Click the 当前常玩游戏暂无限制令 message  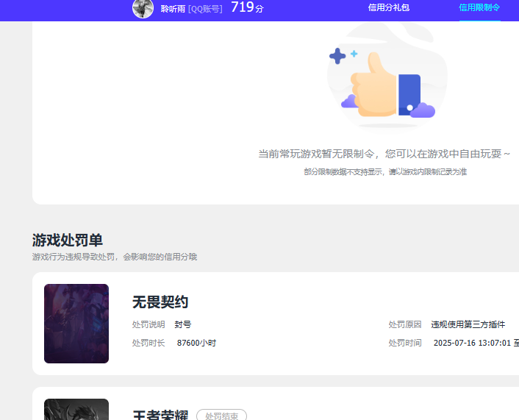(384, 154)
